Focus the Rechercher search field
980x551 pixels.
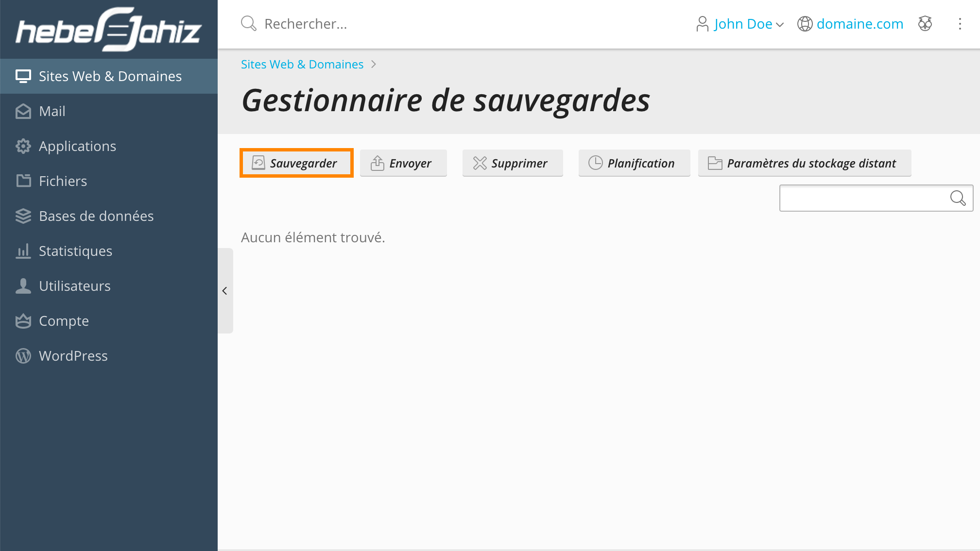[x=306, y=24]
